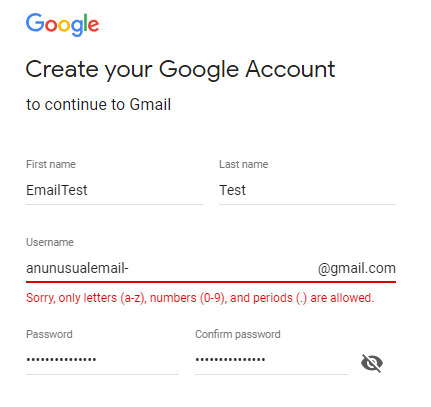Image resolution: width=431 pixels, height=407 pixels.
Task: Focus the Last name field containing Test
Action: point(307,190)
